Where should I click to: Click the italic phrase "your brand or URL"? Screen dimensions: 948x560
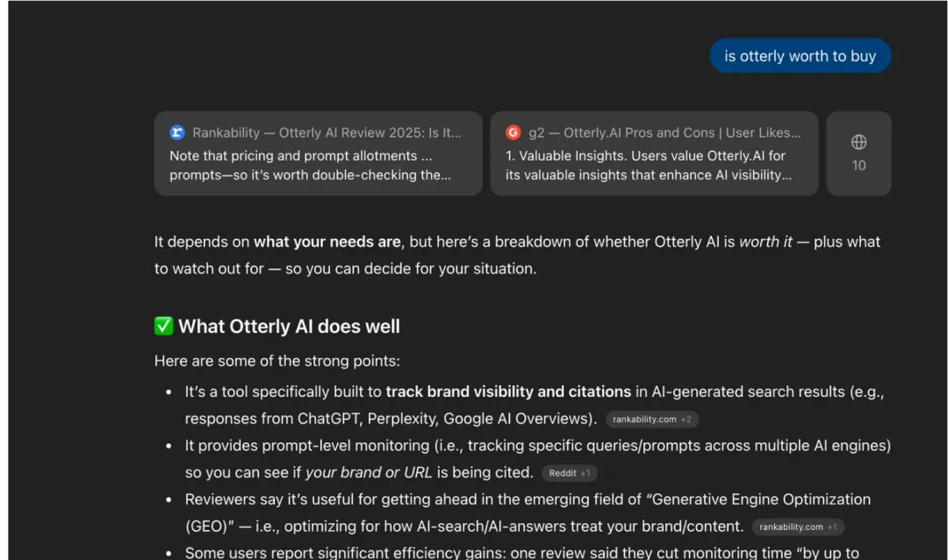pyautogui.click(x=369, y=472)
